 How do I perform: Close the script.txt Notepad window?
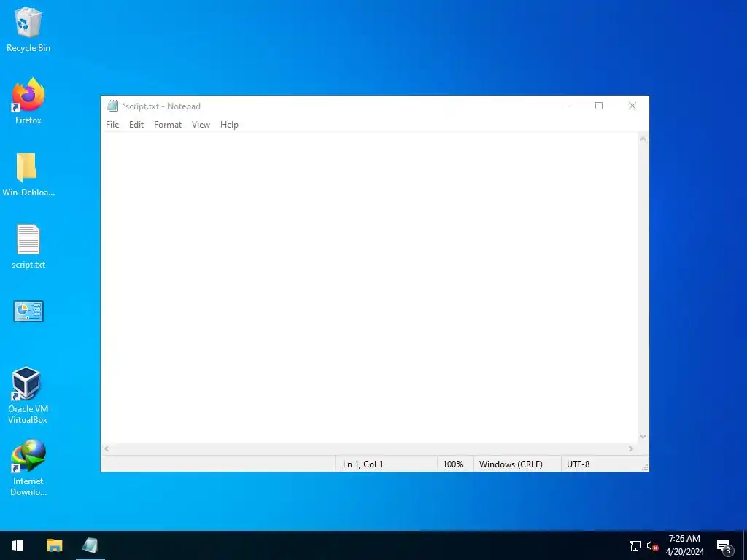click(632, 106)
